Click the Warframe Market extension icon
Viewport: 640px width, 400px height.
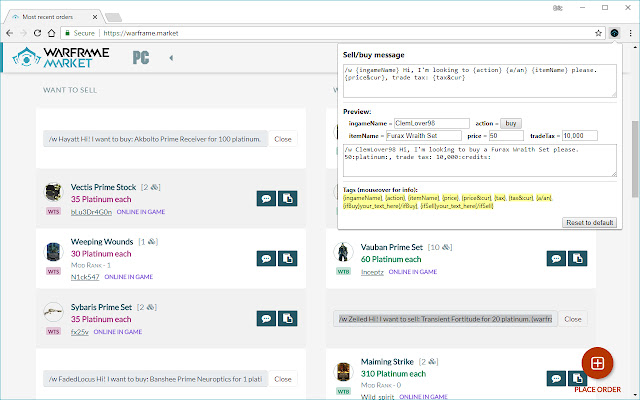[x=614, y=33]
